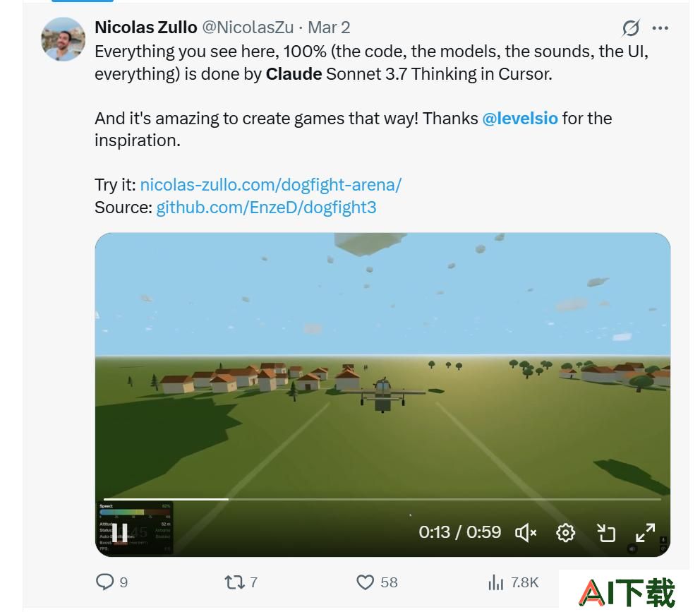Seek on the video progress bar

click(382, 499)
